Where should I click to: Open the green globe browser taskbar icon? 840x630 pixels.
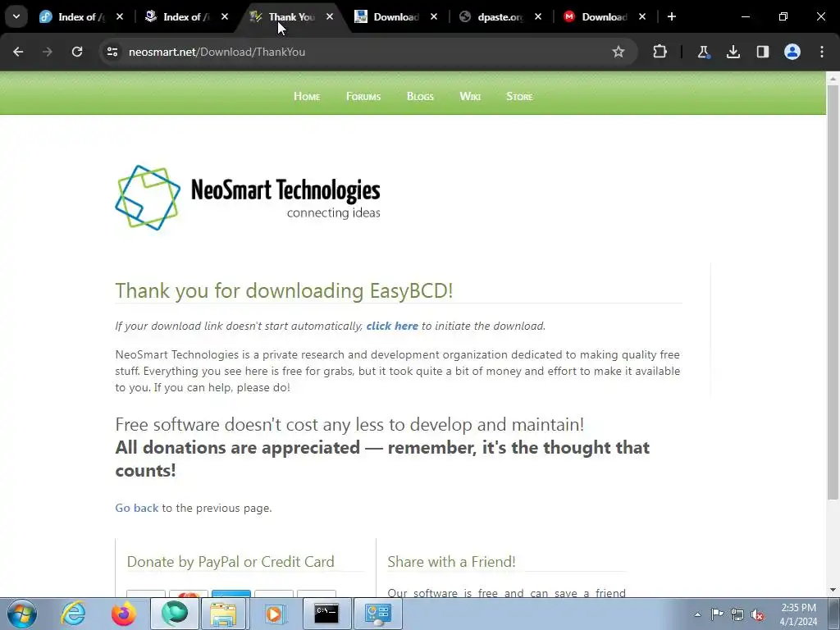175,614
